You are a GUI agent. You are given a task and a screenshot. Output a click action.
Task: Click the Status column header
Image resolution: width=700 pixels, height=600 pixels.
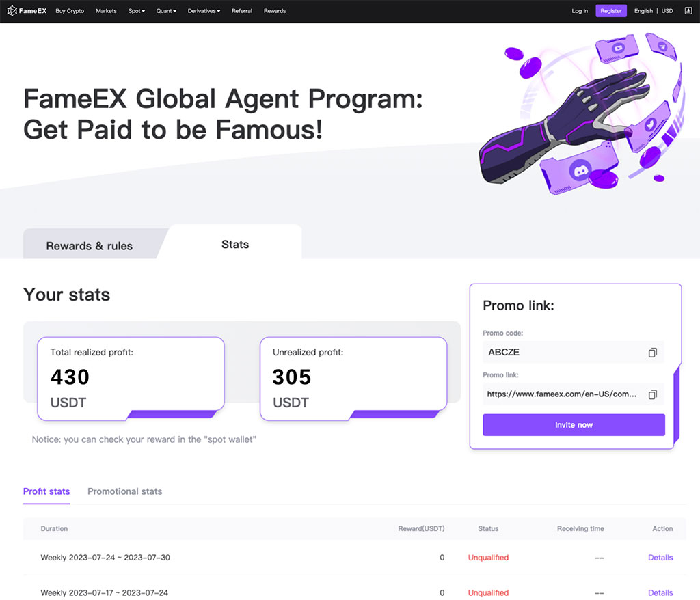488,528
